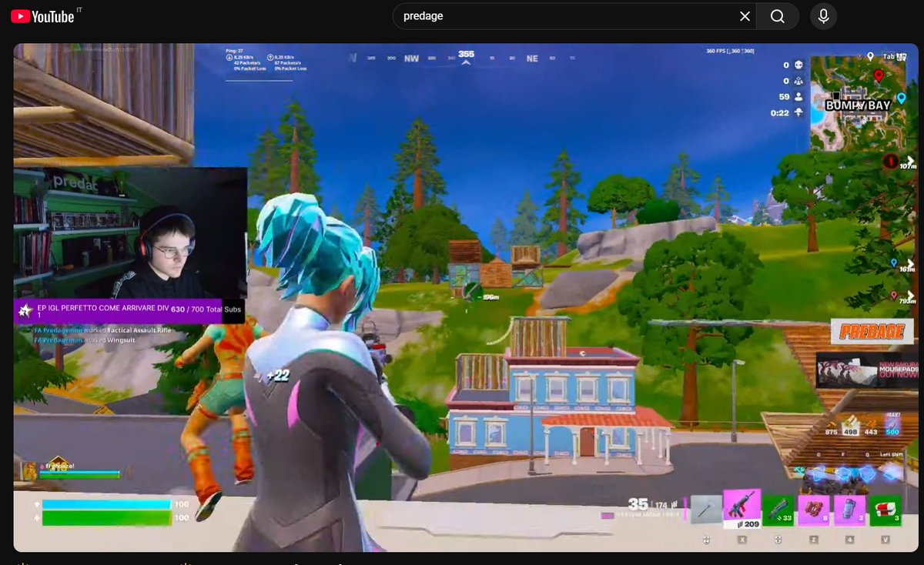Image resolution: width=924 pixels, height=565 pixels.
Task: Click the NW compass label
Action: [412, 59]
